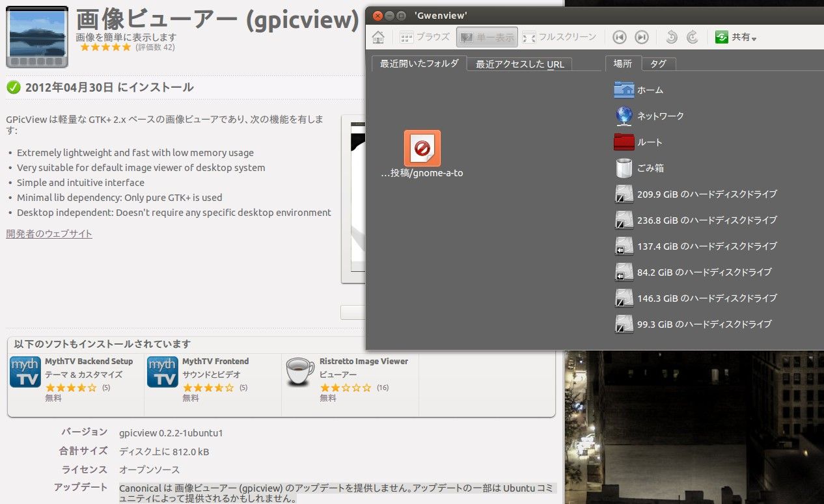Open the 236.8 GiB hard disk drive
824x504 pixels.
pos(696,220)
